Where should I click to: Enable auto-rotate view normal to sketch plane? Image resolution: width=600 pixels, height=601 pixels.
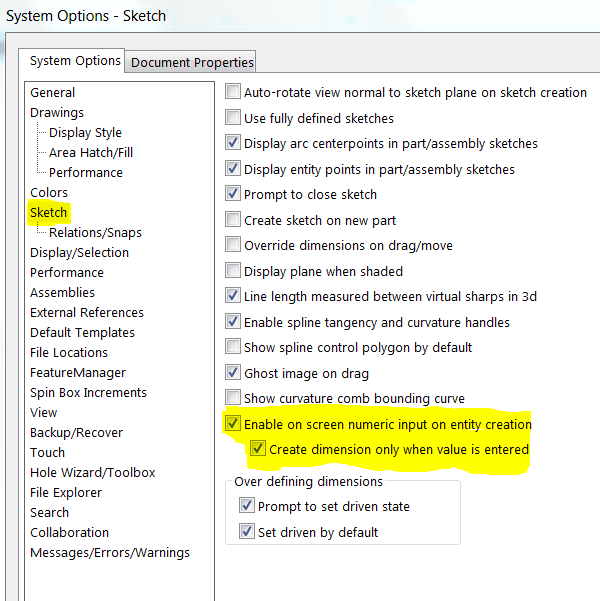(x=233, y=92)
